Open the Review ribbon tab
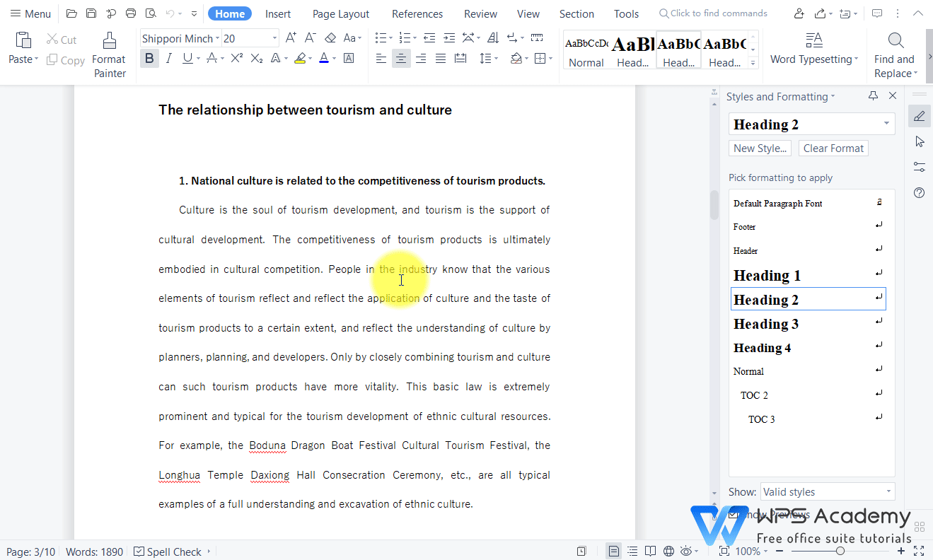 click(x=480, y=13)
